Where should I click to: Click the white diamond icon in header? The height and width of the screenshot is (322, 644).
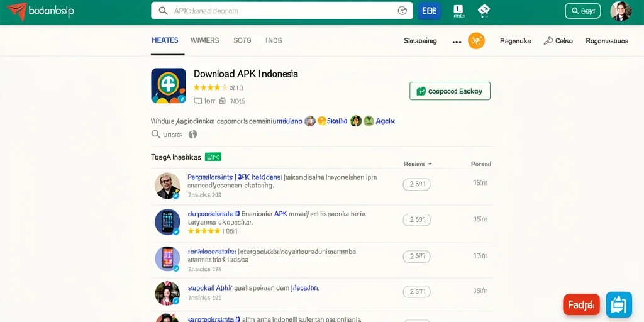click(484, 11)
